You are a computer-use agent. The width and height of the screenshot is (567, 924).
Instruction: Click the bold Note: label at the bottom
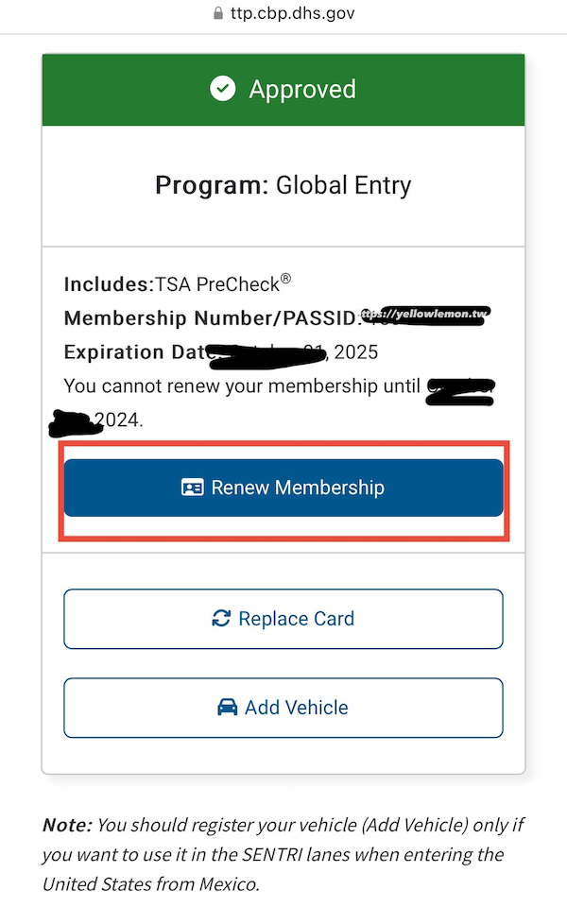67,825
